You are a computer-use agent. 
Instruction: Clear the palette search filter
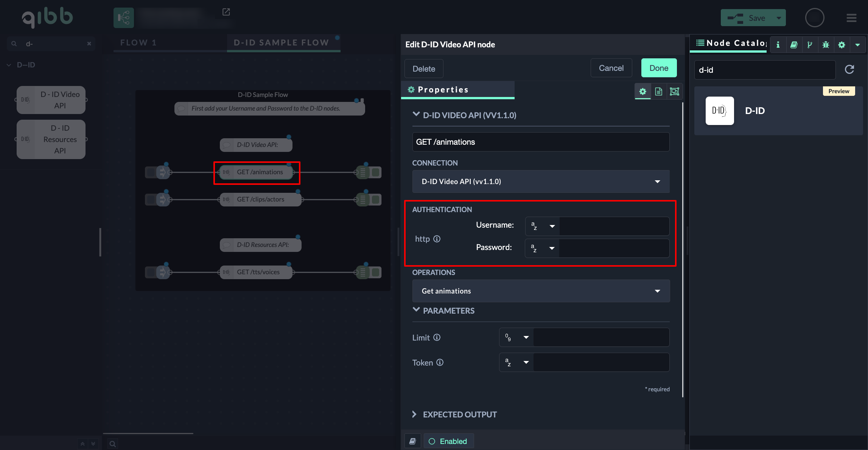click(x=89, y=44)
